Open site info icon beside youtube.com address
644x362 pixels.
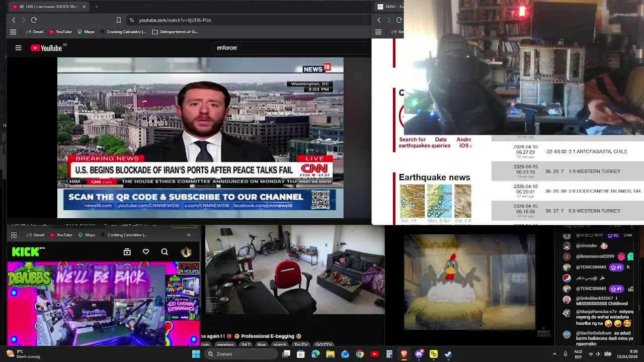click(x=132, y=20)
